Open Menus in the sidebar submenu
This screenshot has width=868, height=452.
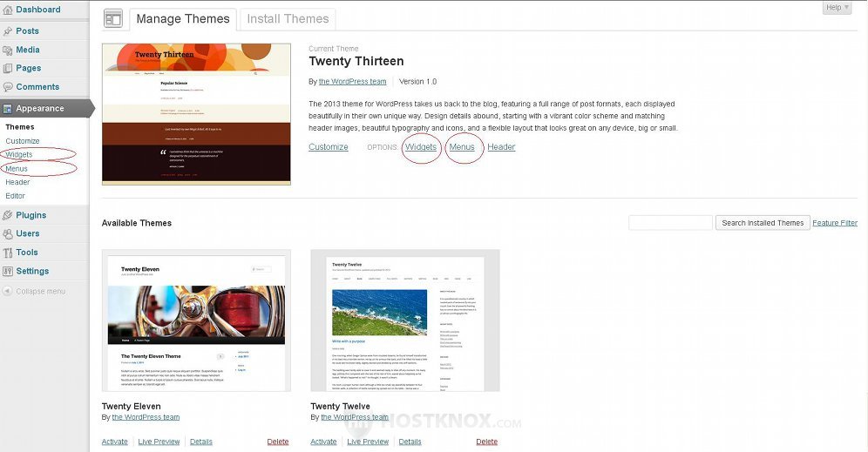click(17, 169)
